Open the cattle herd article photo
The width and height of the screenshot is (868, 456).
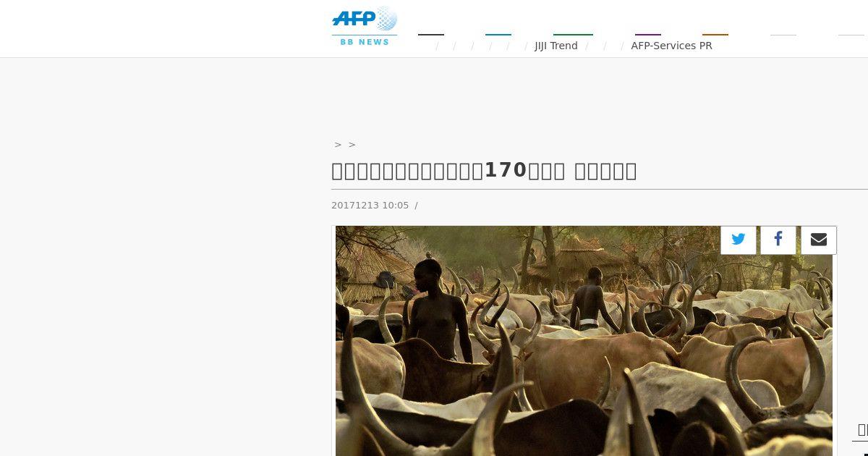(x=584, y=341)
